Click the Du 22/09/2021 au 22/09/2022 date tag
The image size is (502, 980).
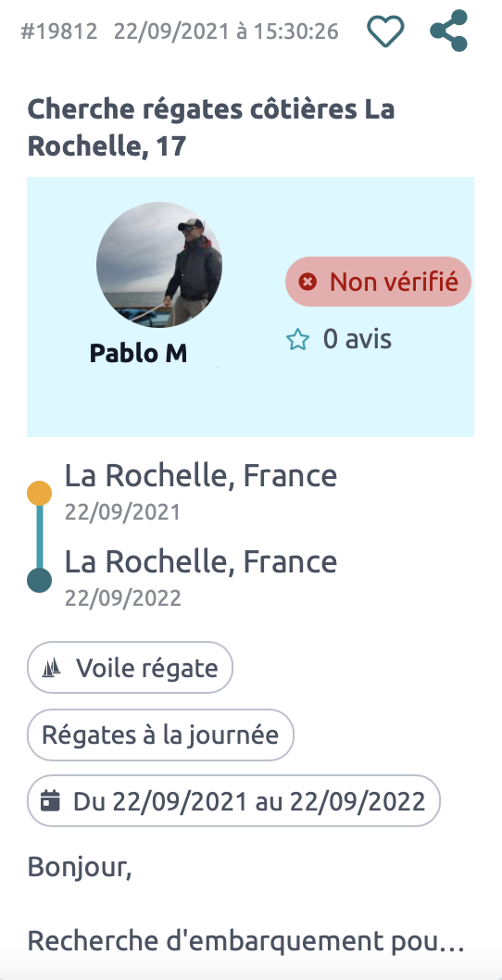point(233,800)
